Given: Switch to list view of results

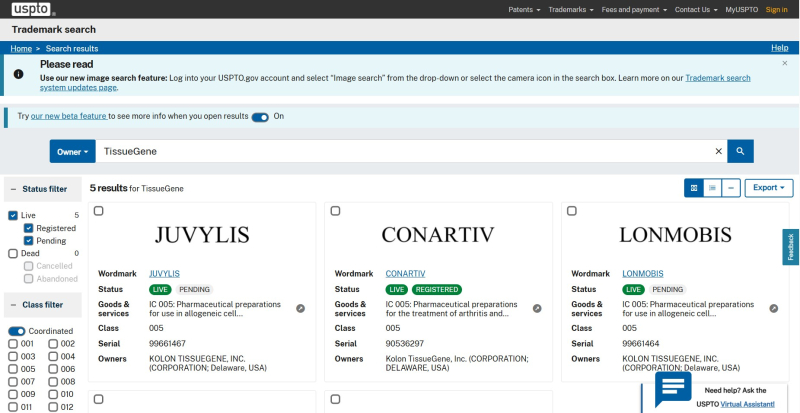Looking at the screenshot, I should [712, 188].
